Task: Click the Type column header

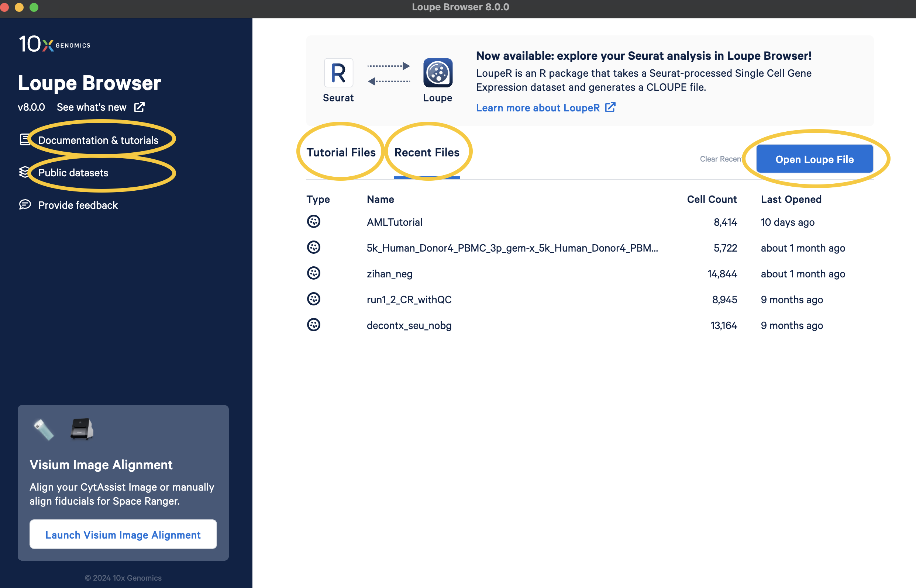Action: (318, 200)
